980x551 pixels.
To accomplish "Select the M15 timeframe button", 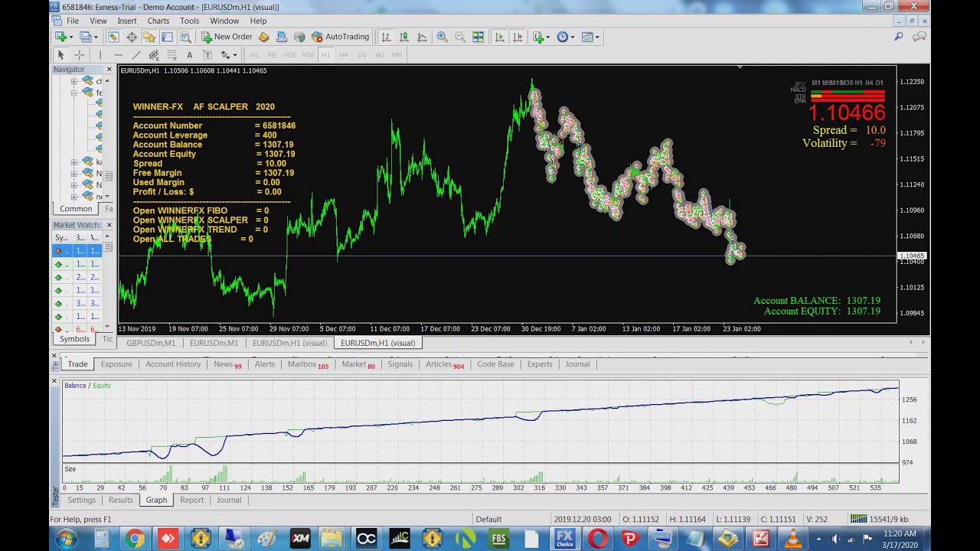I will [290, 55].
